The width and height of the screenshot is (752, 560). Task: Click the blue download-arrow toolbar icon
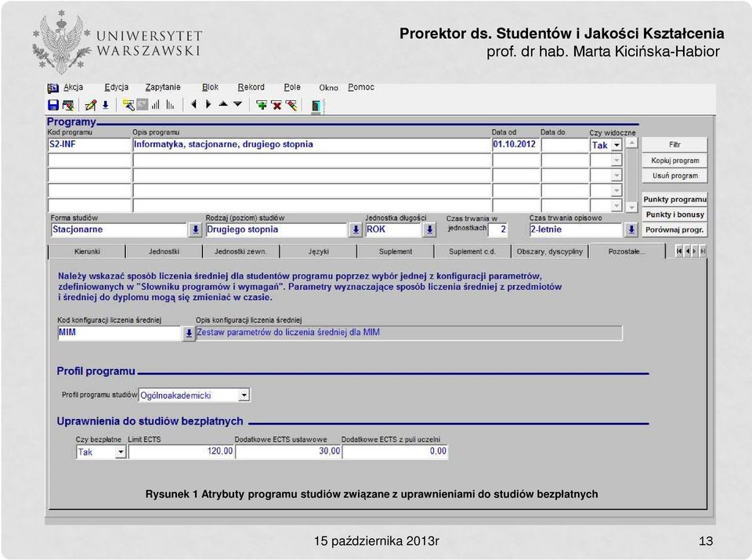coord(106,105)
